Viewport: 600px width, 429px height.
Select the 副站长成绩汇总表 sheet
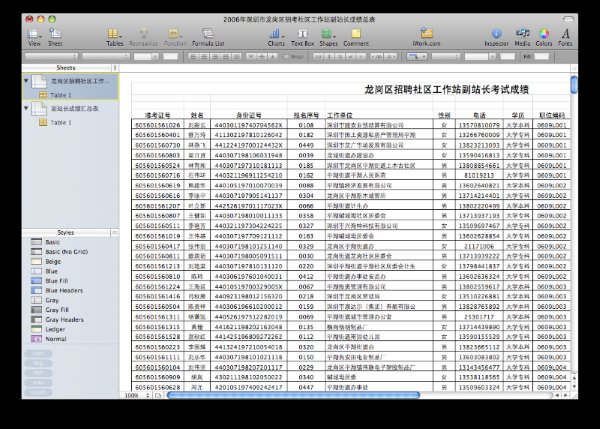[71, 109]
